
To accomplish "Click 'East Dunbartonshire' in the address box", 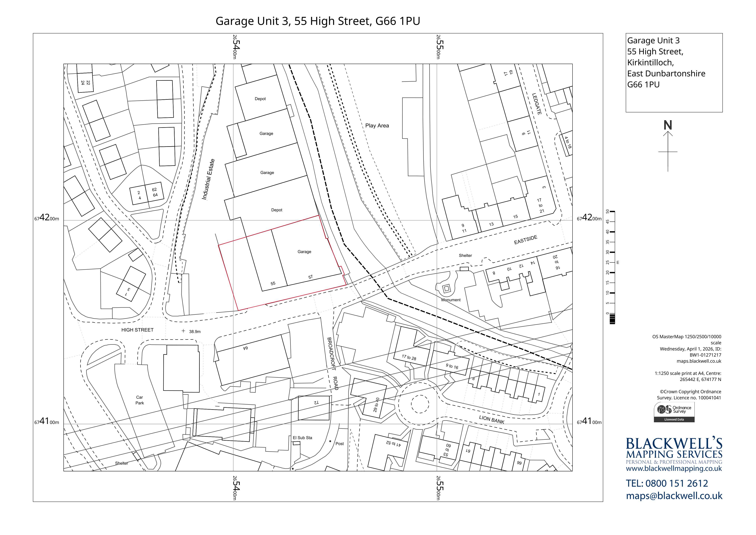I will [x=666, y=74].
